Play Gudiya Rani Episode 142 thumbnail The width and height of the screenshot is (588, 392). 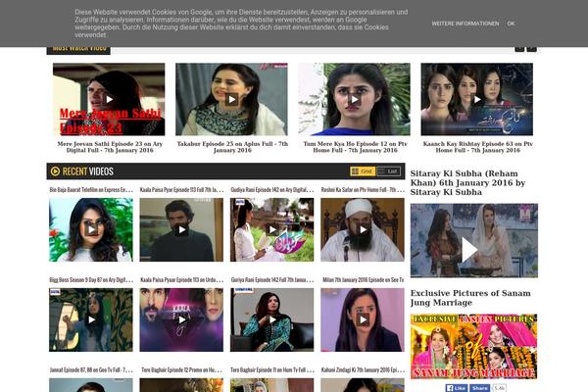point(271,229)
